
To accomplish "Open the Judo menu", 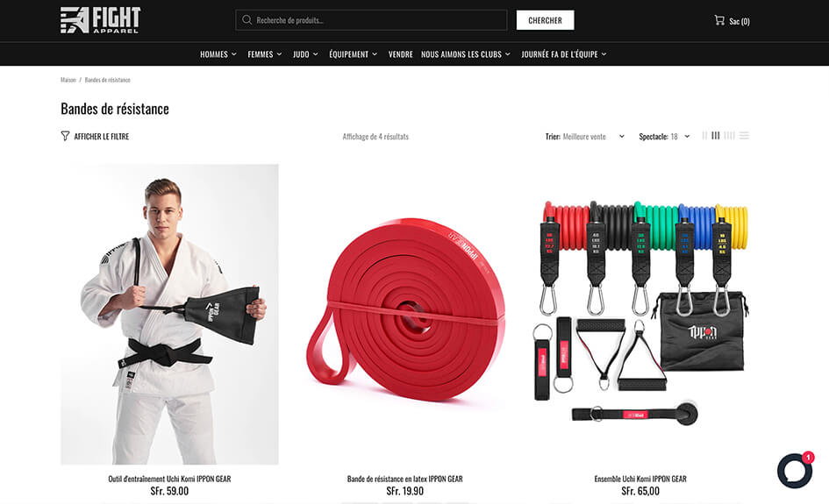I will [305, 53].
